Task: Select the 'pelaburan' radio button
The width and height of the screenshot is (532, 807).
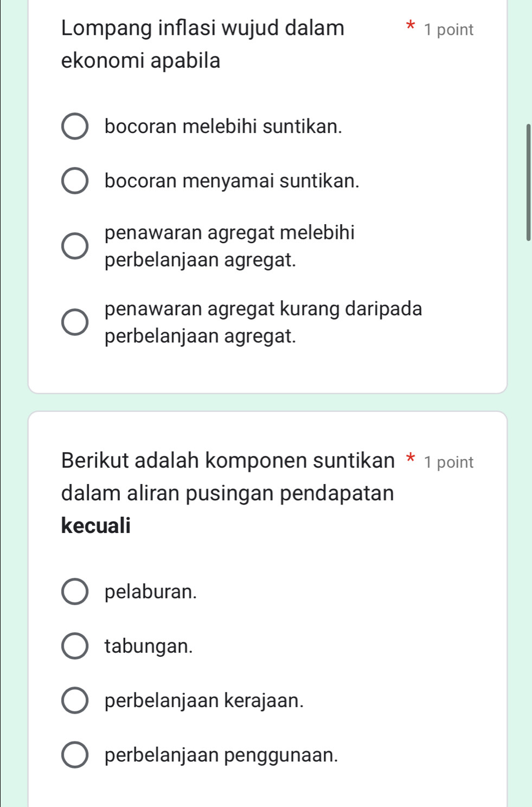Action: click(x=75, y=592)
